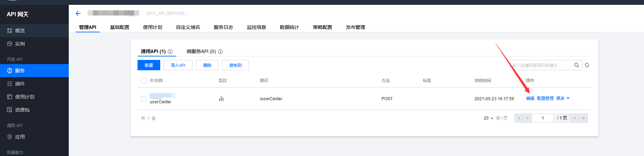Click the blue 新建 button
644x156 pixels.
pos(149,65)
